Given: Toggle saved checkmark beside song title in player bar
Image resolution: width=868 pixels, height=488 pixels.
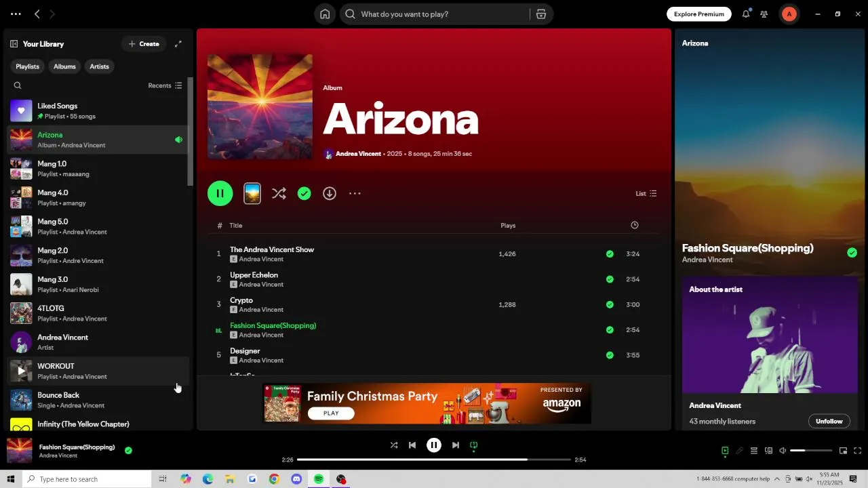Looking at the screenshot, I should click(x=128, y=450).
